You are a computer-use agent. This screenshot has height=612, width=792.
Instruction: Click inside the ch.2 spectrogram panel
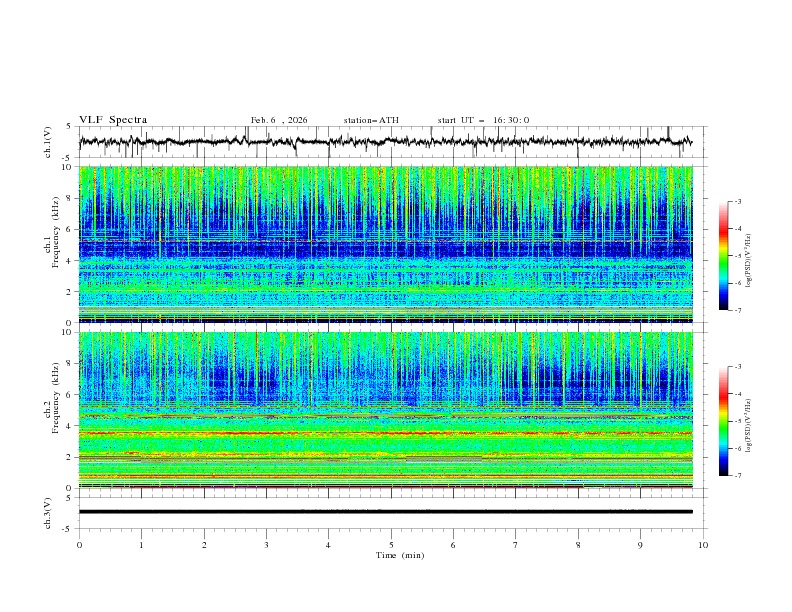tap(385, 410)
